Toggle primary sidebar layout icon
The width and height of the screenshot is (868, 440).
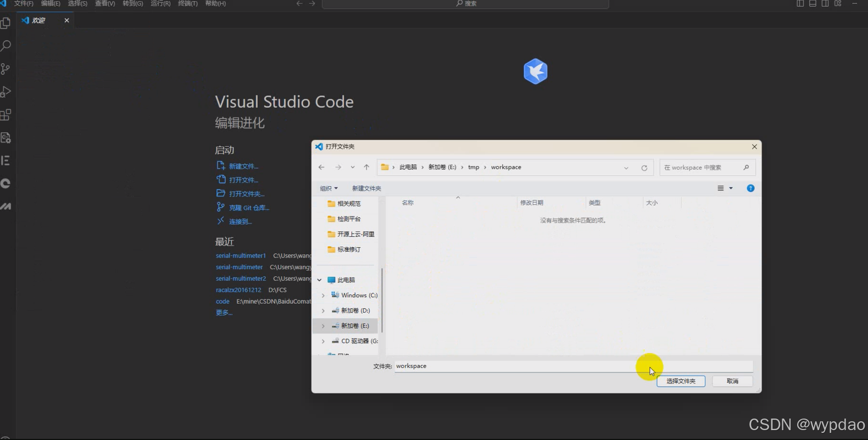pyautogui.click(x=800, y=3)
